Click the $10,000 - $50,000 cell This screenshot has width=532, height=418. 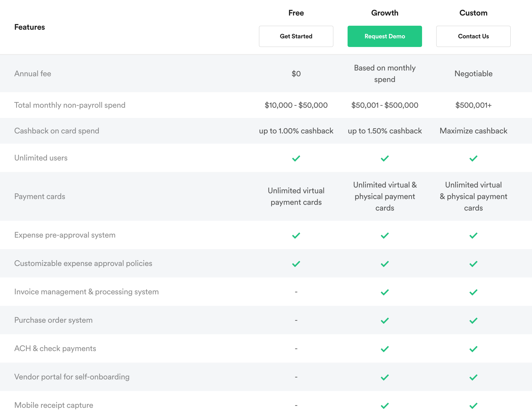coord(296,105)
